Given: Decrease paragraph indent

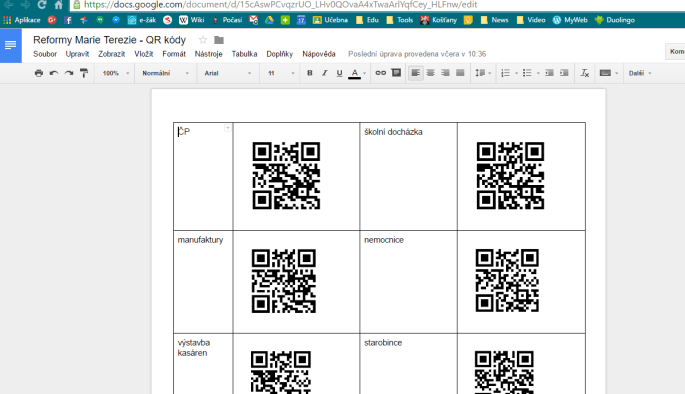Looking at the screenshot, I should click(x=550, y=73).
